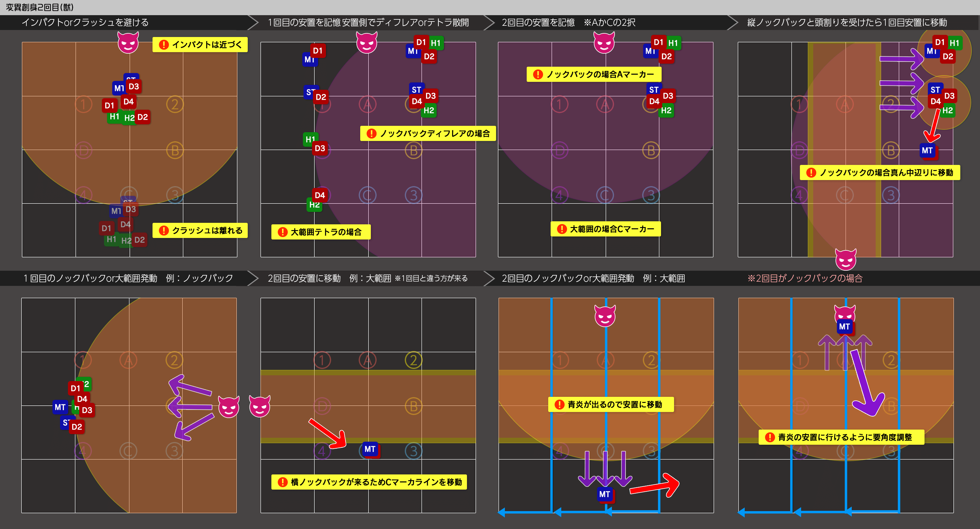Click the 大範囲テトラの場合 callout
This screenshot has height=529, width=980.
[x=321, y=232]
